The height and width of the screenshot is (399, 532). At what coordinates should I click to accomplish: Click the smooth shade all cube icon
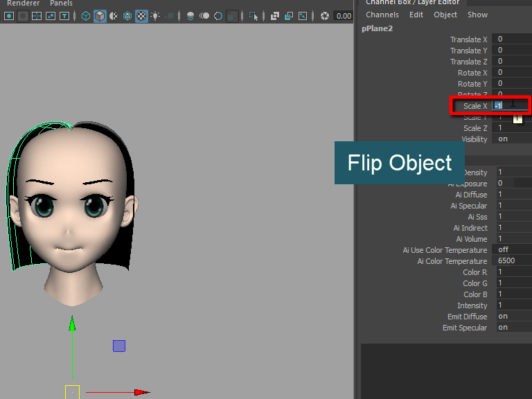(x=100, y=16)
